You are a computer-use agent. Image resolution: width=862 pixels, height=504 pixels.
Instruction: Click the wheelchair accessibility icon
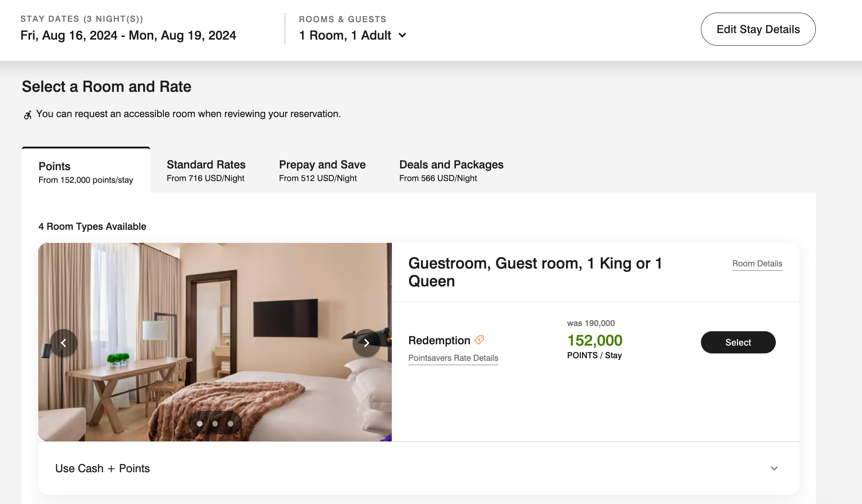point(27,115)
